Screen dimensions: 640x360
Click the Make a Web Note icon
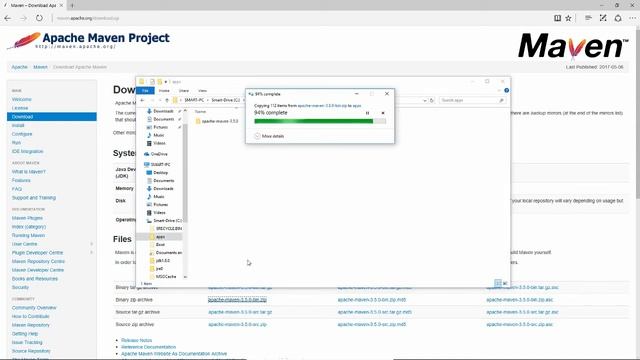pos(603,18)
